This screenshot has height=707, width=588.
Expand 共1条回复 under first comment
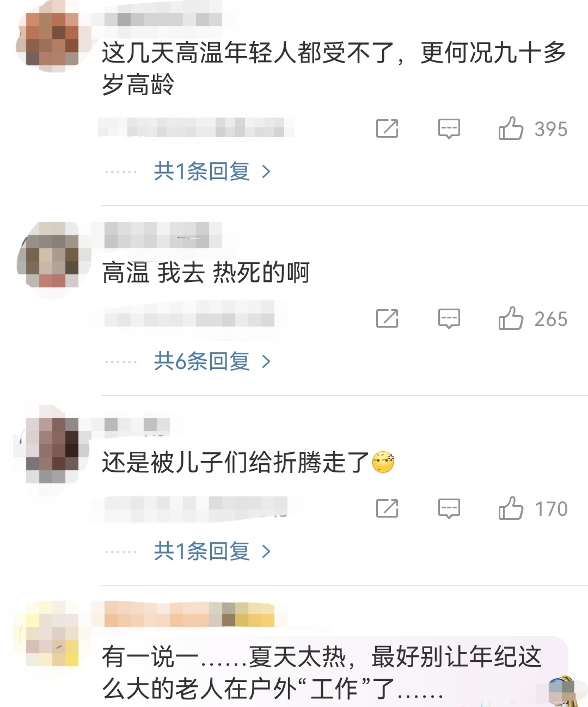click(212, 171)
